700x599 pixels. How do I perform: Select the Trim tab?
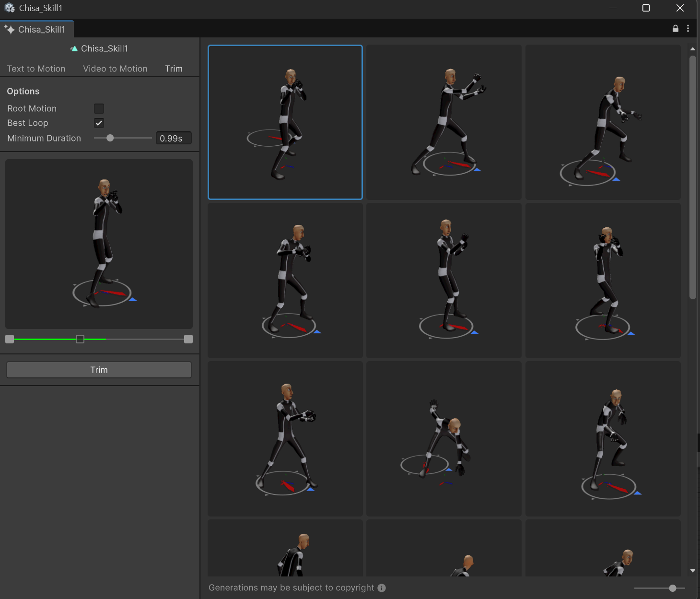(x=174, y=69)
